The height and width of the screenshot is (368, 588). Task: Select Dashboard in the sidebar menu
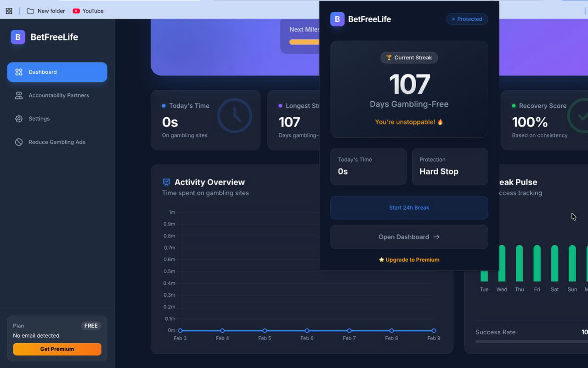[57, 72]
